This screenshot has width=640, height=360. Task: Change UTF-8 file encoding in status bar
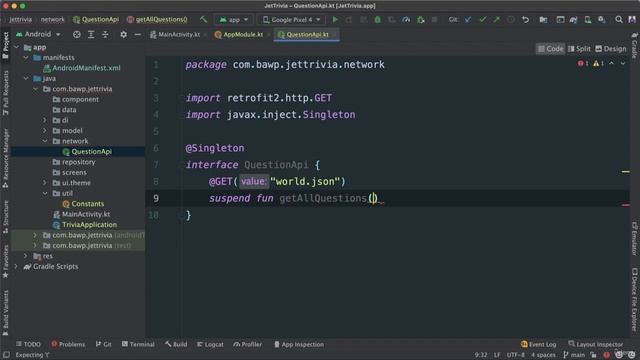[x=515, y=355]
